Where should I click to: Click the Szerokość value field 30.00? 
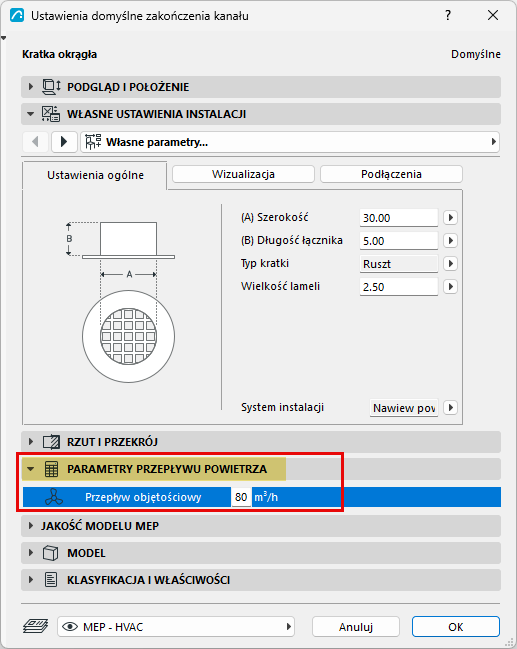click(399, 218)
